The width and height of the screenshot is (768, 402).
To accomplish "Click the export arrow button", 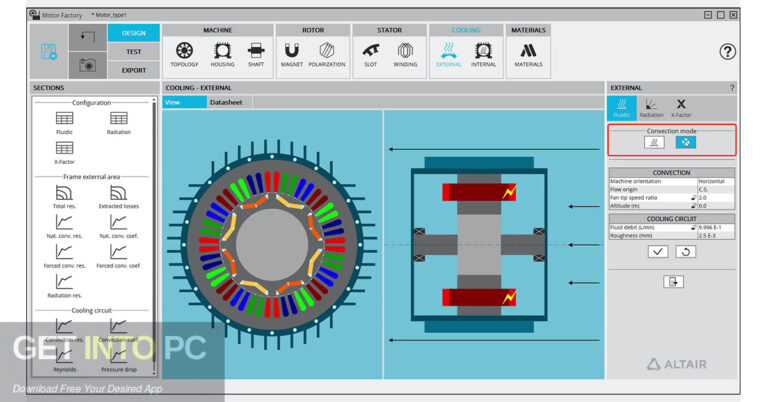I will coord(673,282).
